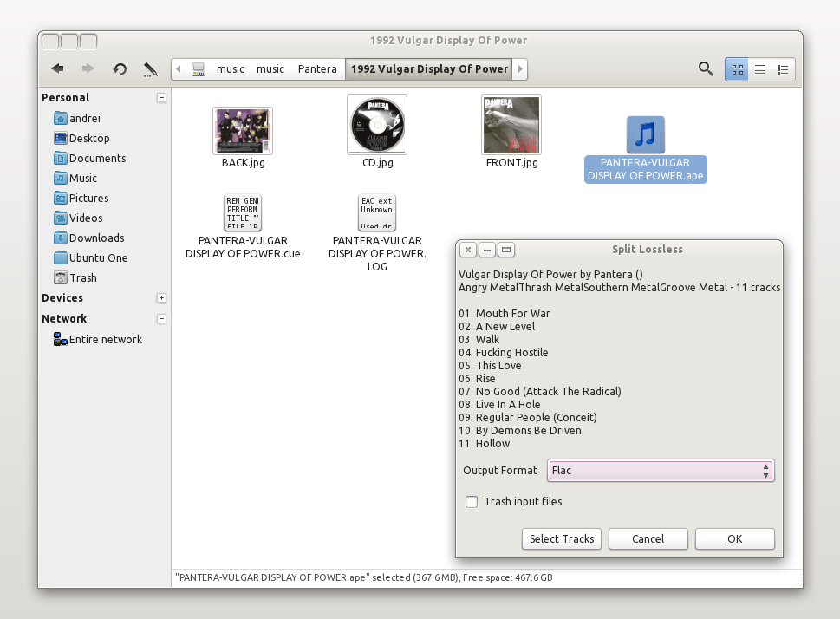Viewport: 840px width, 619px height.
Task: Close the Split Lossless dialog
Action: pyautogui.click(x=468, y=250)
